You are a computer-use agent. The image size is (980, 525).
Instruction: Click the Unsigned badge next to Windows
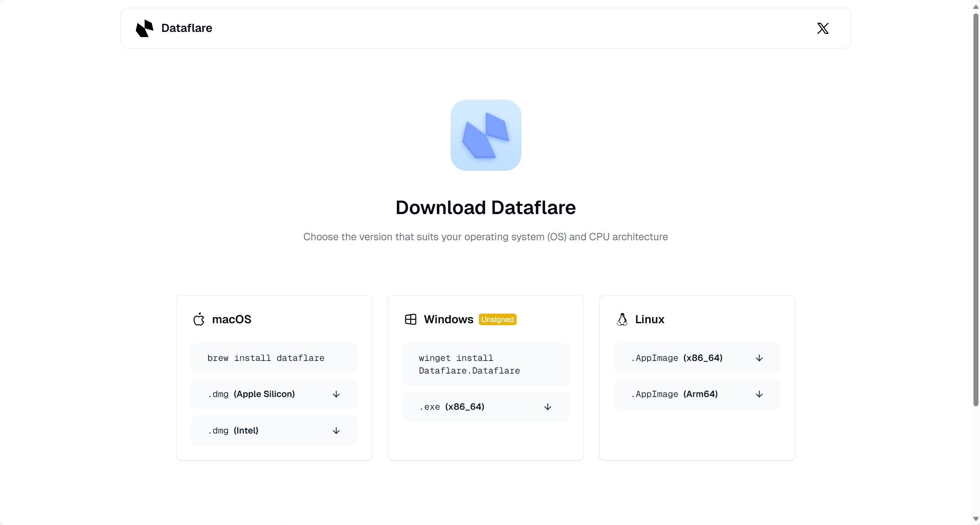click(497, 320)
